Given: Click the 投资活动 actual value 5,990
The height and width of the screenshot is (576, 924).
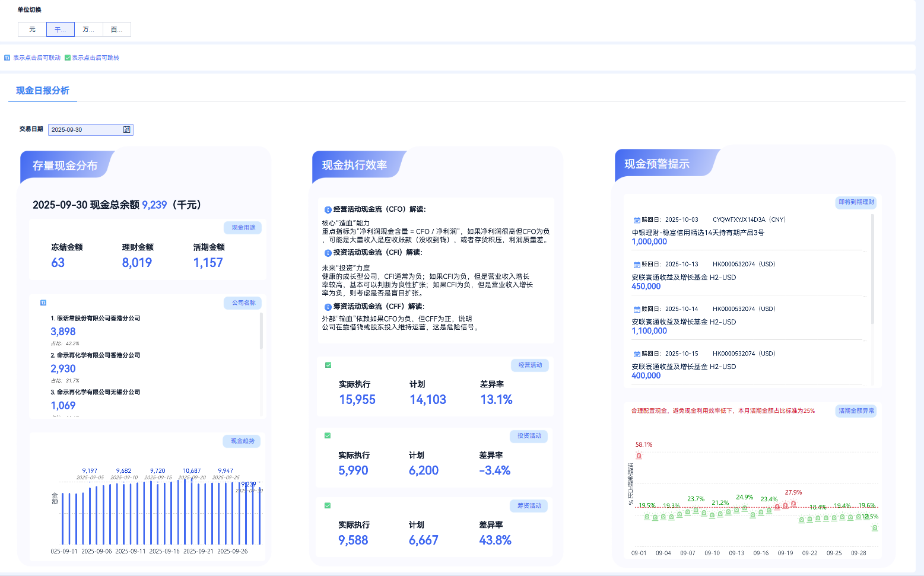Looking at the screenshot, I should pos(353,470).
